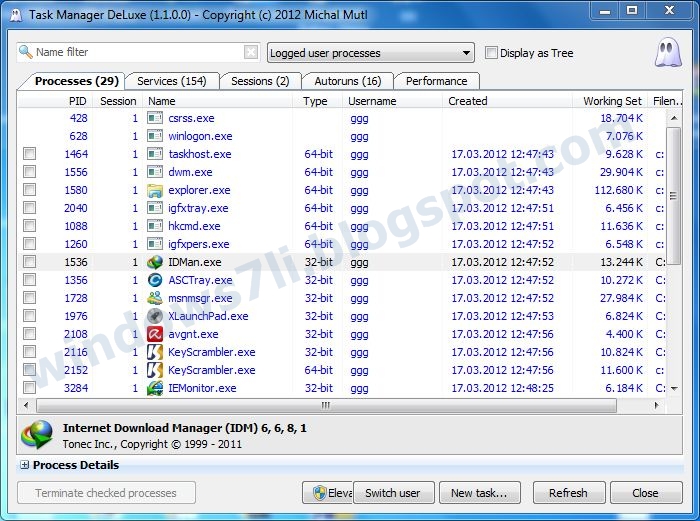Open the Sessions (2) tab

point(260,81)
